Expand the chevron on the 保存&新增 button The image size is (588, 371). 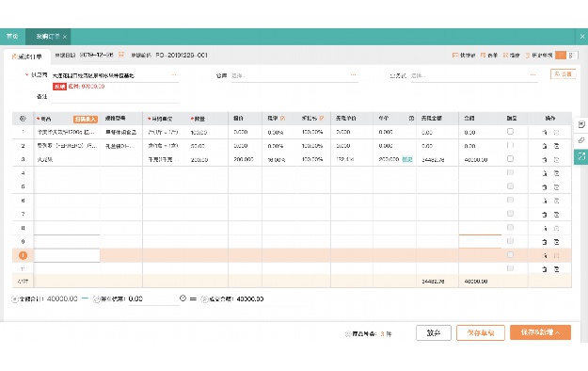pos(558,332)
